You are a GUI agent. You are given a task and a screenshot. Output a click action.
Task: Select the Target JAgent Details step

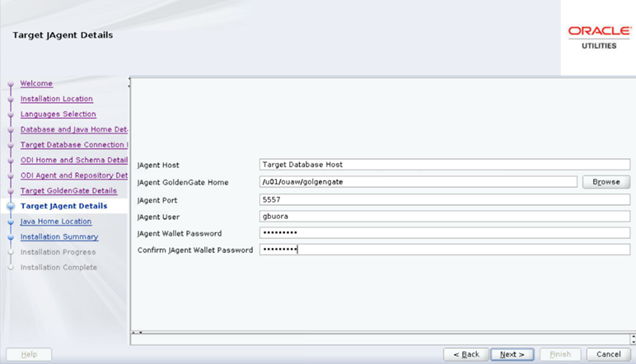click(x=64, y=206)
